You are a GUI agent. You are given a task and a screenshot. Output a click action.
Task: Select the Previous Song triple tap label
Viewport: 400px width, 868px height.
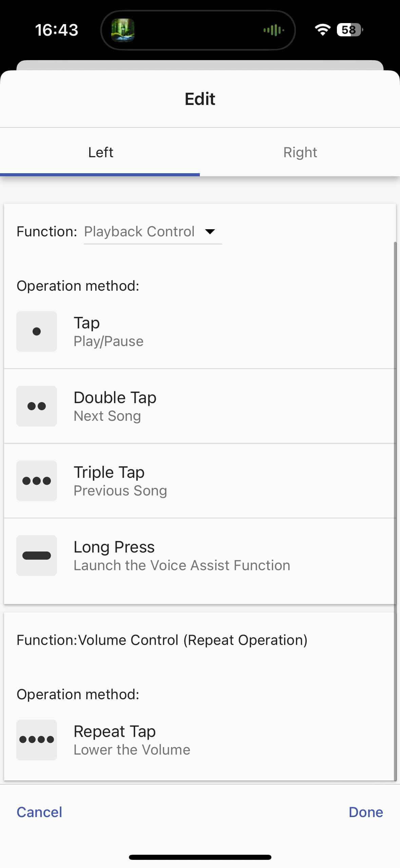(x=120, y=491)
